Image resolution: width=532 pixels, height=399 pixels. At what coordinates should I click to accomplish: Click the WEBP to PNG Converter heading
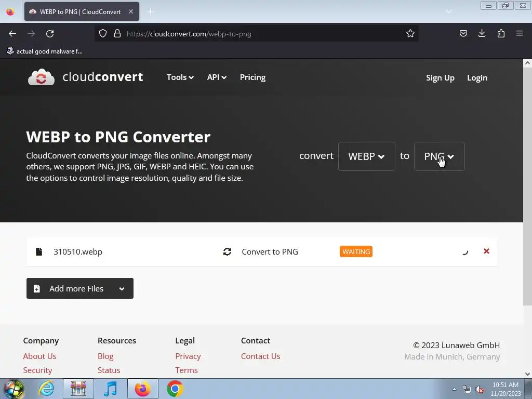pyautogui.click(x=118, y=137)
